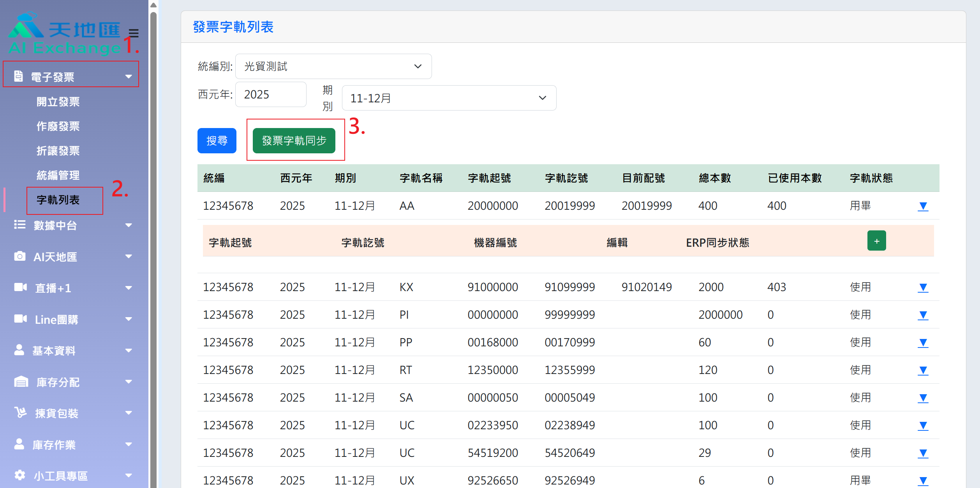980x488 pixels.
Task: Click the gear icon for 小工具專區
Action: tap(19, 475)
